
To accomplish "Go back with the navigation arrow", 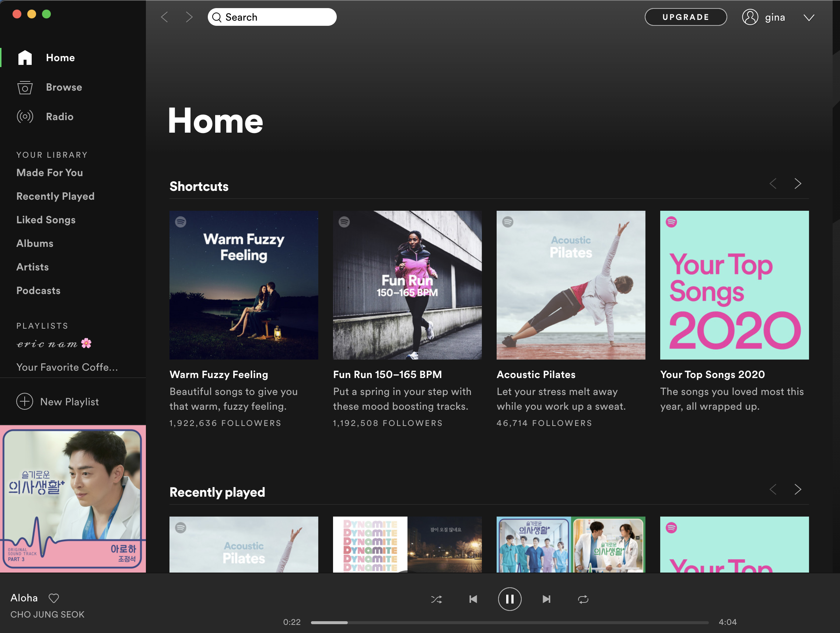I will pyautogui.click(x=164, y=17).
